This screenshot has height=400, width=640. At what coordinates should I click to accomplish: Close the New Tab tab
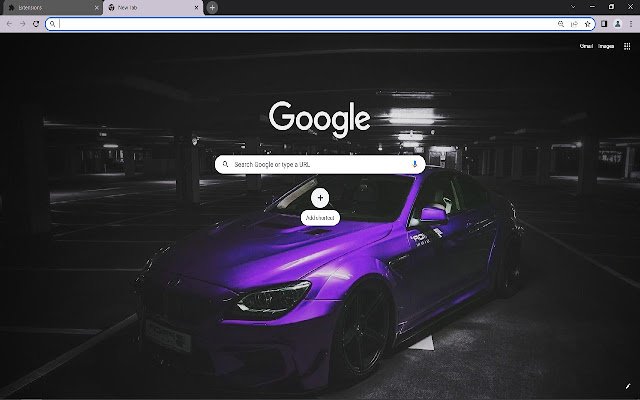197,7
